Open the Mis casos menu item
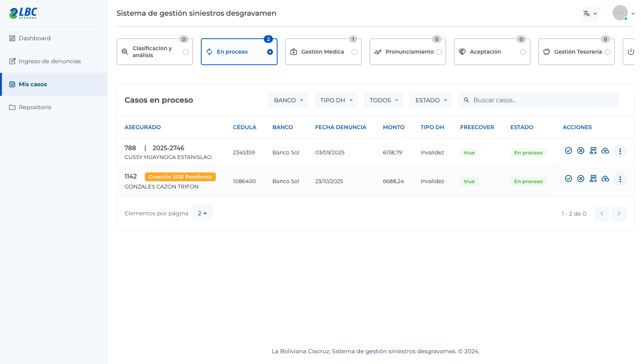 54,84
